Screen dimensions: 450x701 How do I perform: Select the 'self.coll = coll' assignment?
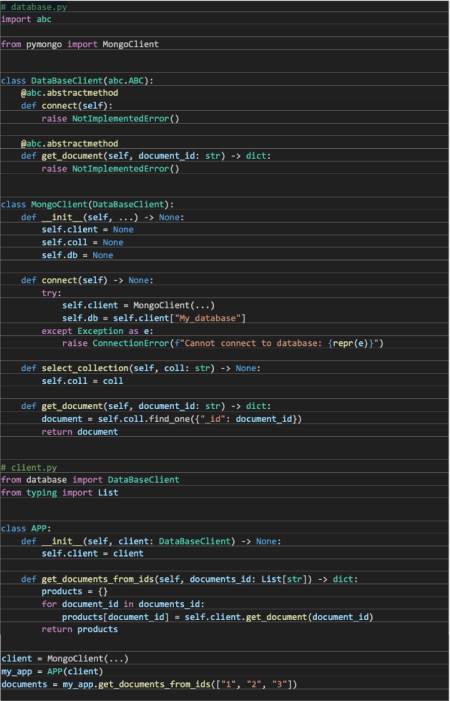(82, 381)
